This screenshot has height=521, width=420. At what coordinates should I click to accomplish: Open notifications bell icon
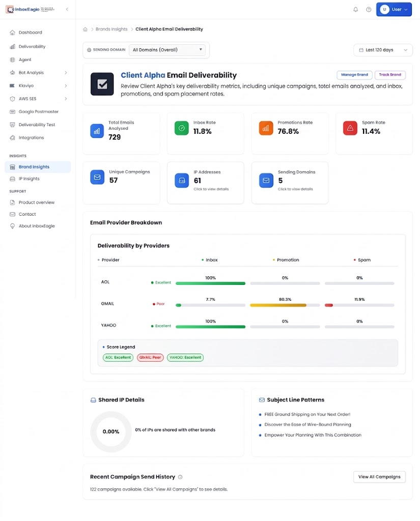(355, 9)
